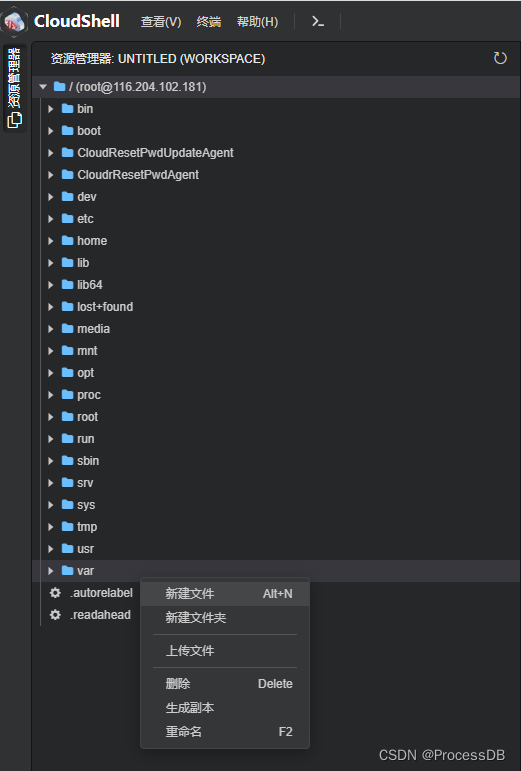Collapse the root@116.204.102.181 tree node
The height and width of the screenshot is (771, 521).
[43, 87]
